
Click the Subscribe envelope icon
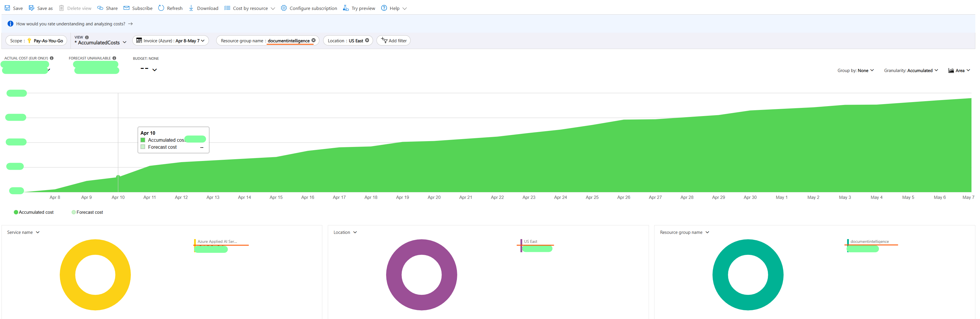126,8
